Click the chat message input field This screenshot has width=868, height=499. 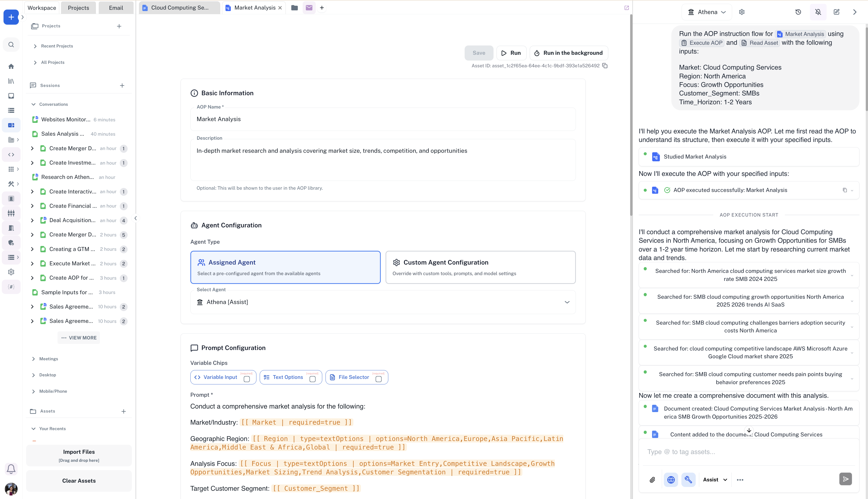tap(747, 452)
